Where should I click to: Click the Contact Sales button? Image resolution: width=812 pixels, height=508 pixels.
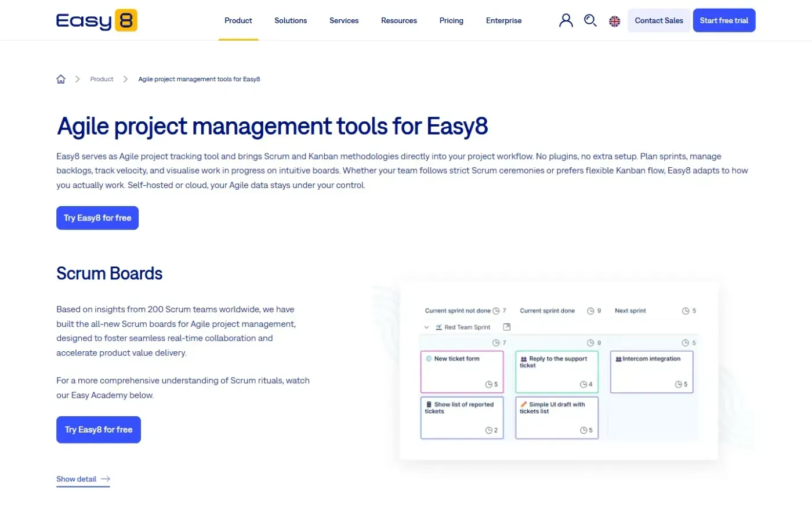pyautogui.click(x=659, y=20)
